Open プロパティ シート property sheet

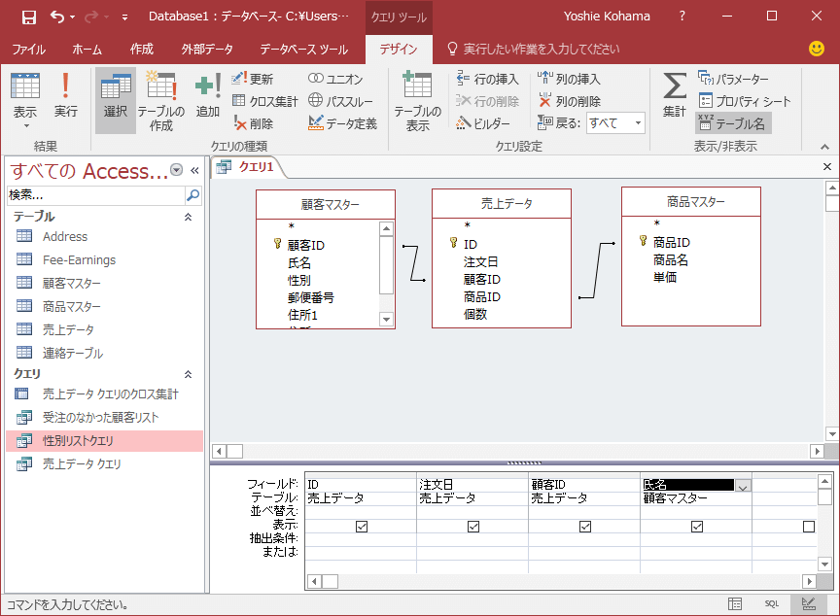pos(744,101)
